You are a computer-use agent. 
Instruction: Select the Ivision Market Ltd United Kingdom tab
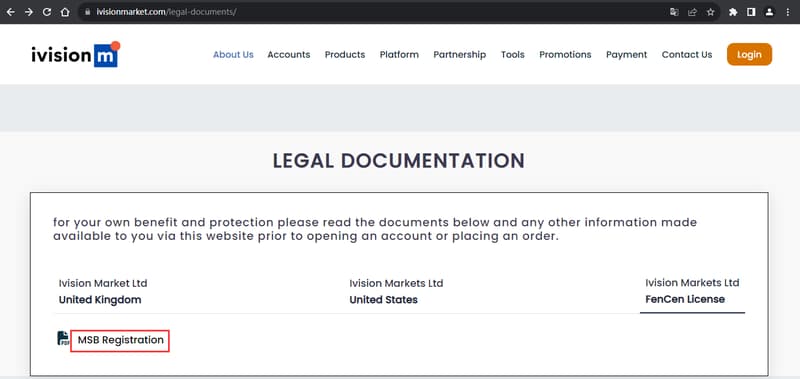103,291
